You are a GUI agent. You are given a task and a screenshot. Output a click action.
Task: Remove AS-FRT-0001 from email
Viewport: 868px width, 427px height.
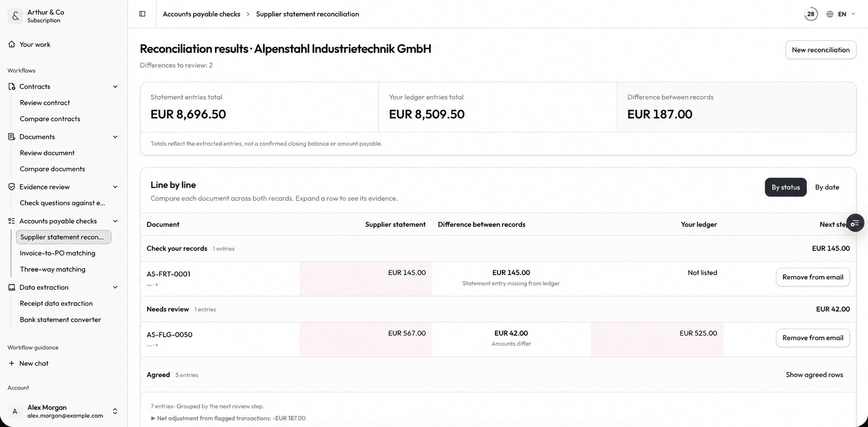tap(813, 277)
